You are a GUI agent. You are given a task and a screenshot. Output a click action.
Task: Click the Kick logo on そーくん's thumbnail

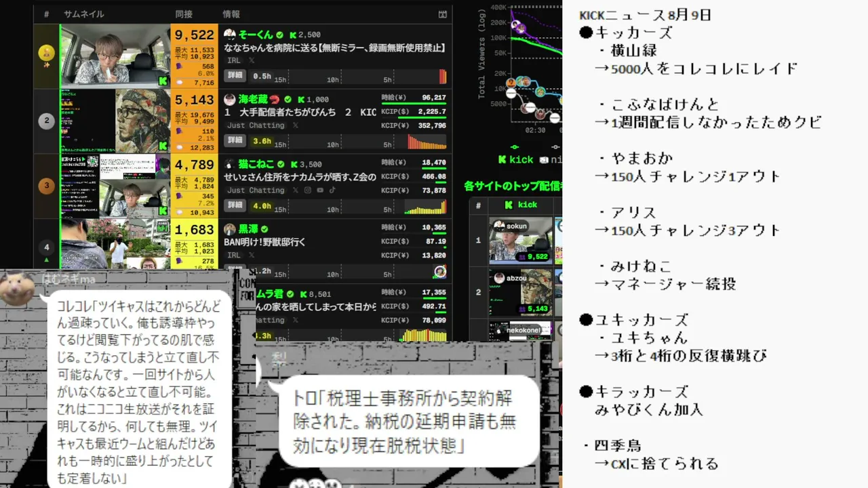[163, 81]
